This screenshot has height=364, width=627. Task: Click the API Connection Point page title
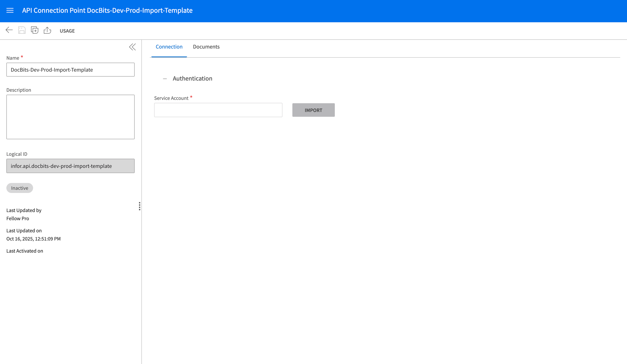click(107, 10)
